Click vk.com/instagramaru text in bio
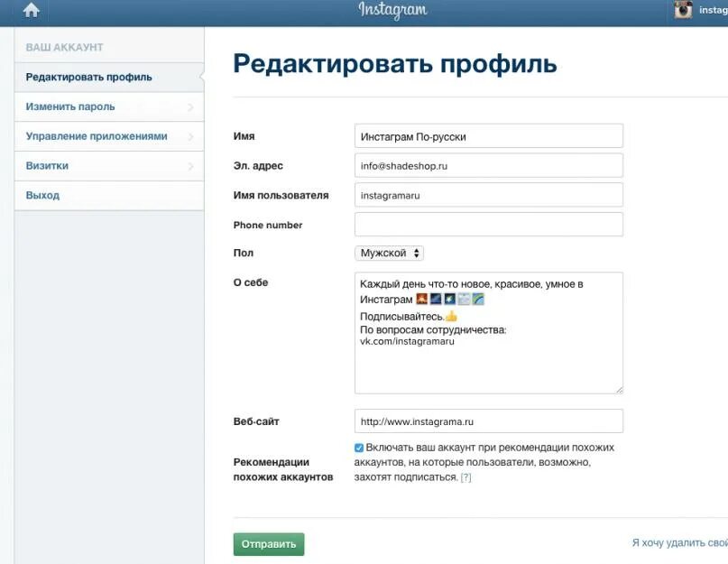 tap(407, 341)
